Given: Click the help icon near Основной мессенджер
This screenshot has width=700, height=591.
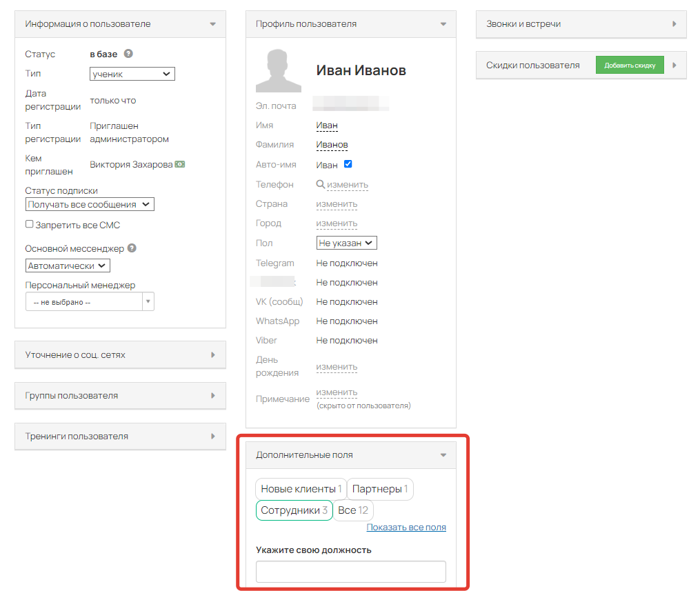Looking at the screenshot, I should (x=132, y=248).
